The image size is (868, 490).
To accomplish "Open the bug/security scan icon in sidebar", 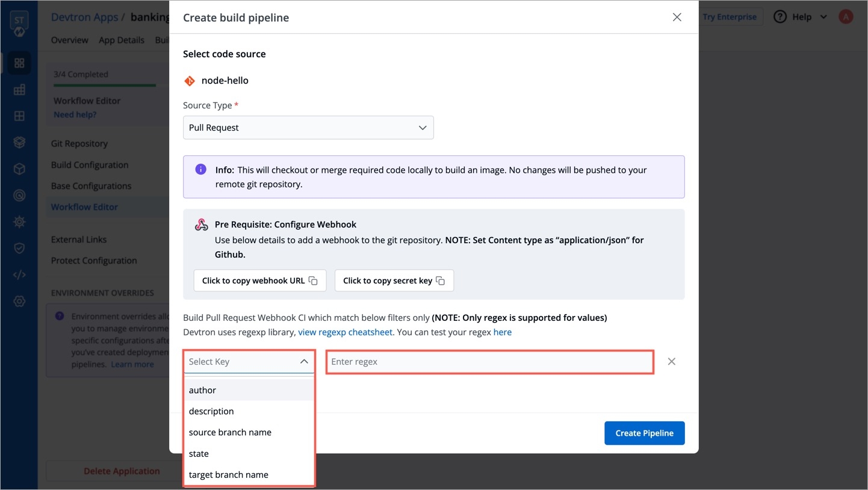I will (x=19, y=222).
